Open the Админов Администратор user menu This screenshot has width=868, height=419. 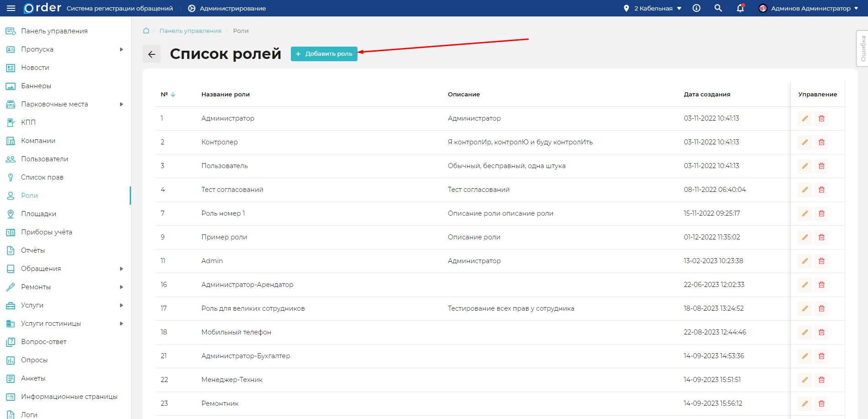click(808, 8)
